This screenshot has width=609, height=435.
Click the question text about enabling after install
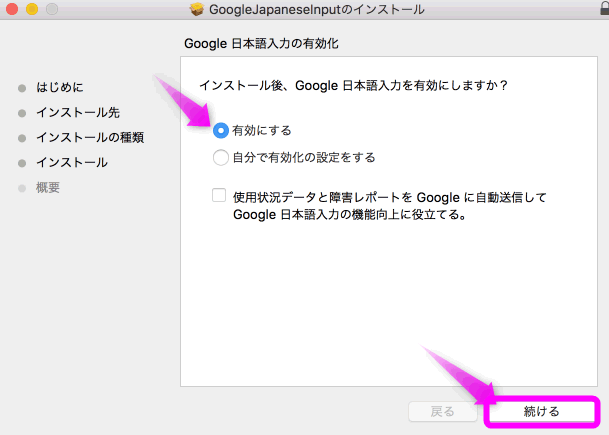point(354,86)
